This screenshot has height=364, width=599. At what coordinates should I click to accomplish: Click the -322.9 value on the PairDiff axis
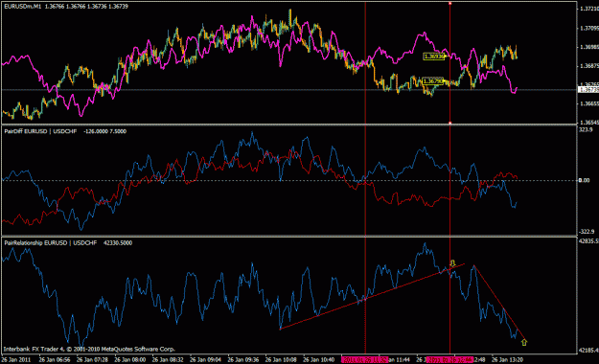coord(587,232)
